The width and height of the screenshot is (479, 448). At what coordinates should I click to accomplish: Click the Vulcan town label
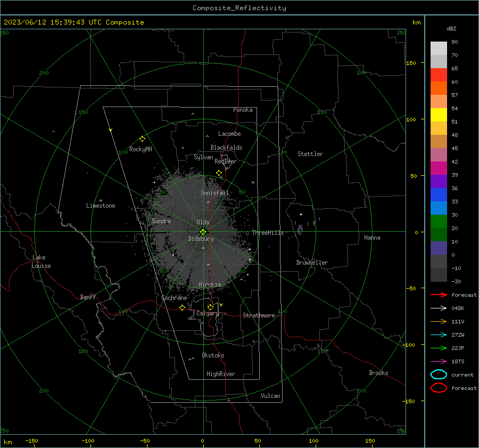tap(270, 396)
